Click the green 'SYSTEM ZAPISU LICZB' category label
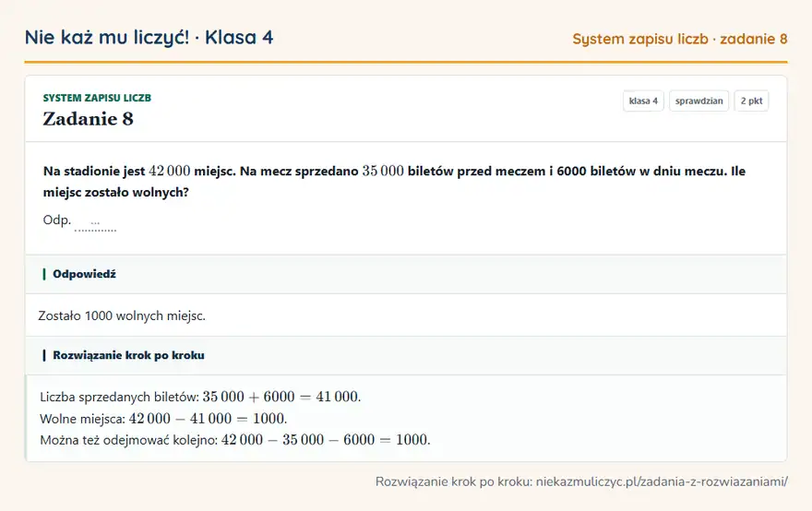 pyautogui.click(x=97, y=98)
